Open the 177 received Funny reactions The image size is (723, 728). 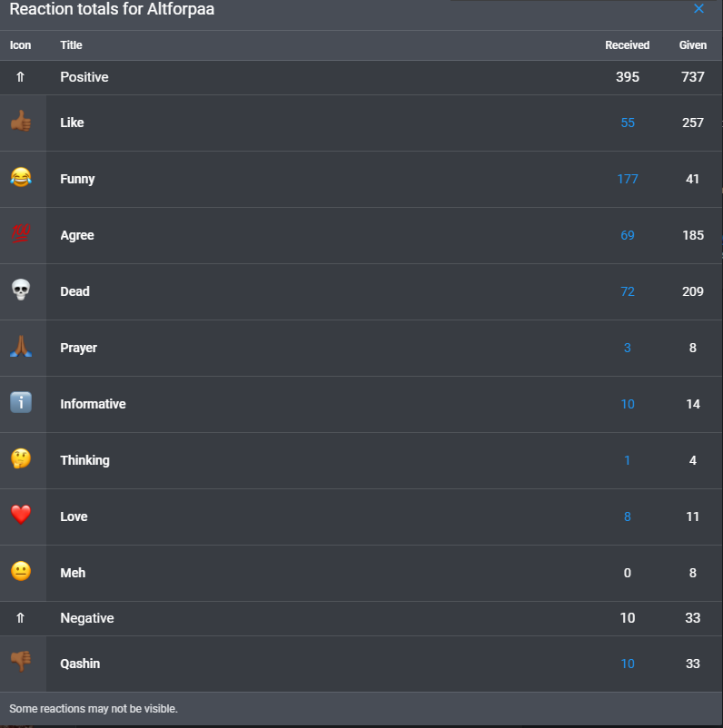628,179
